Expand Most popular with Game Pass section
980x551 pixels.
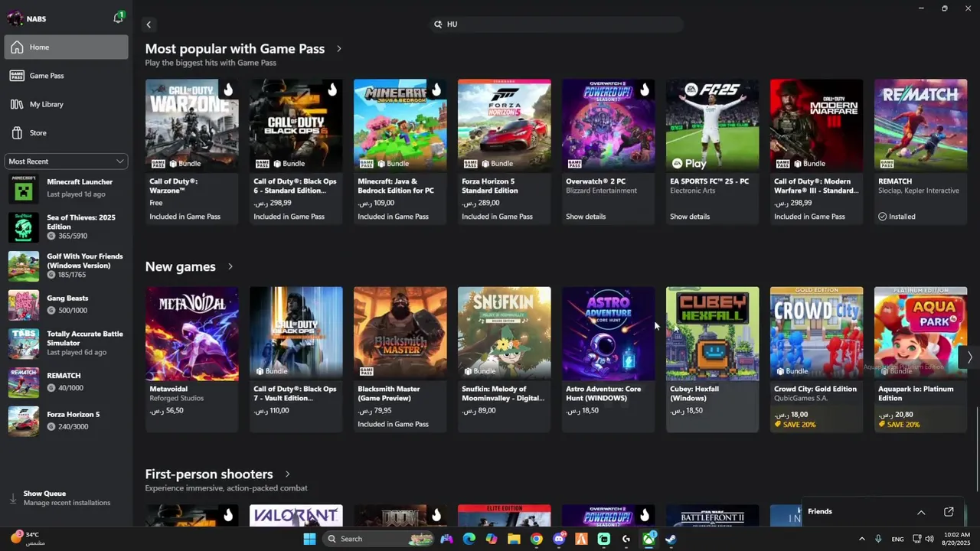coord(339,49)
